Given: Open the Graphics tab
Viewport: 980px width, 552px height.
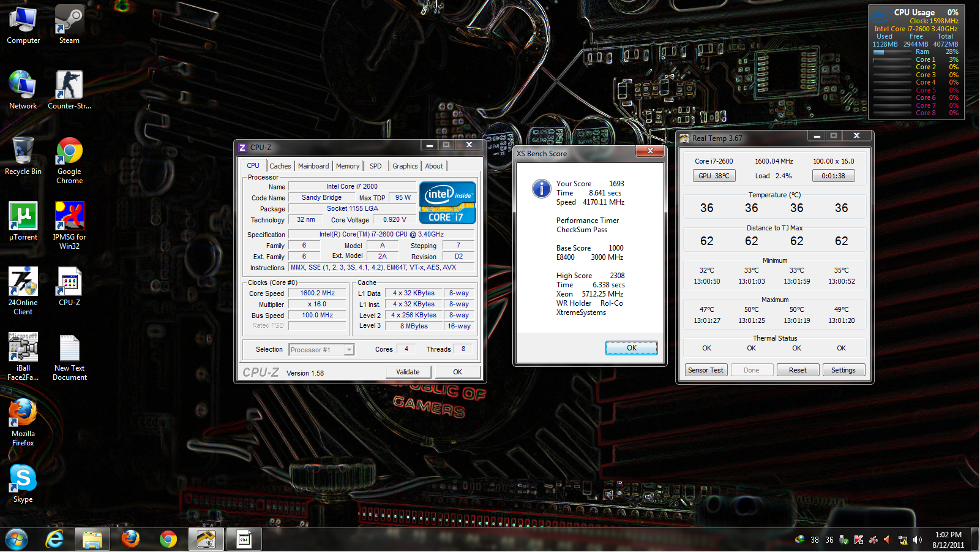Looking at the screenshot, I should pos(405,166).
